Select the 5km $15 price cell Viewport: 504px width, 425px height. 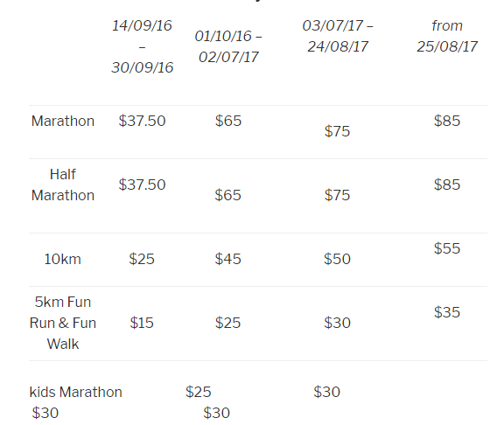142,323
